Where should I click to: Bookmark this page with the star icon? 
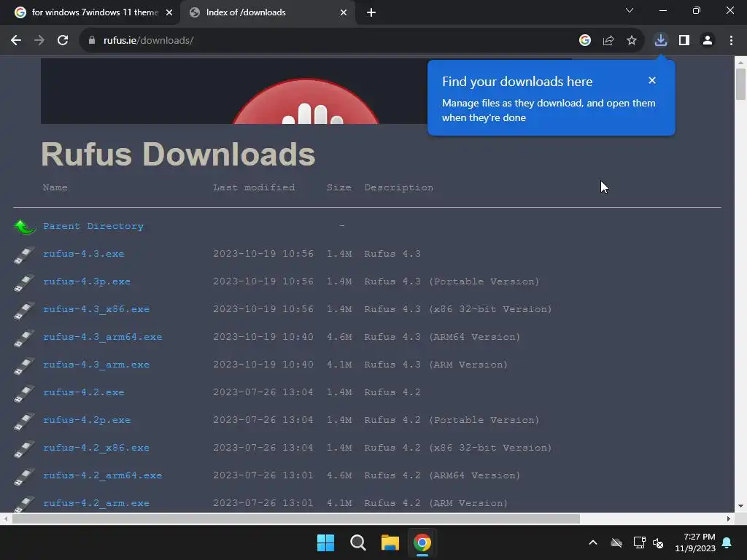(x=632, y=41)
